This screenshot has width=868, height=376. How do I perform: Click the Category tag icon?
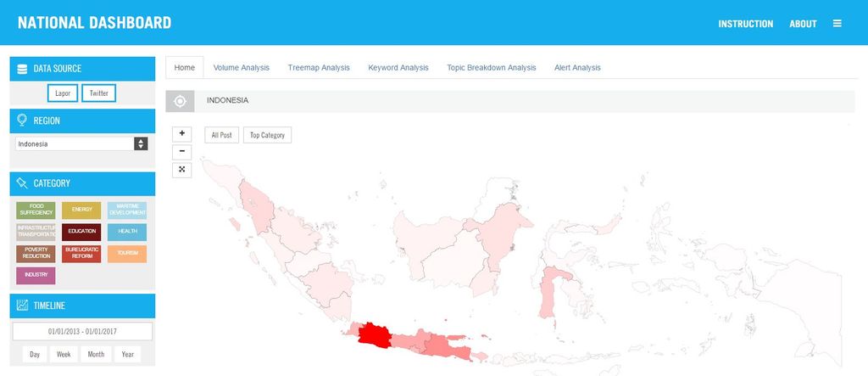[x=22, y=182]
